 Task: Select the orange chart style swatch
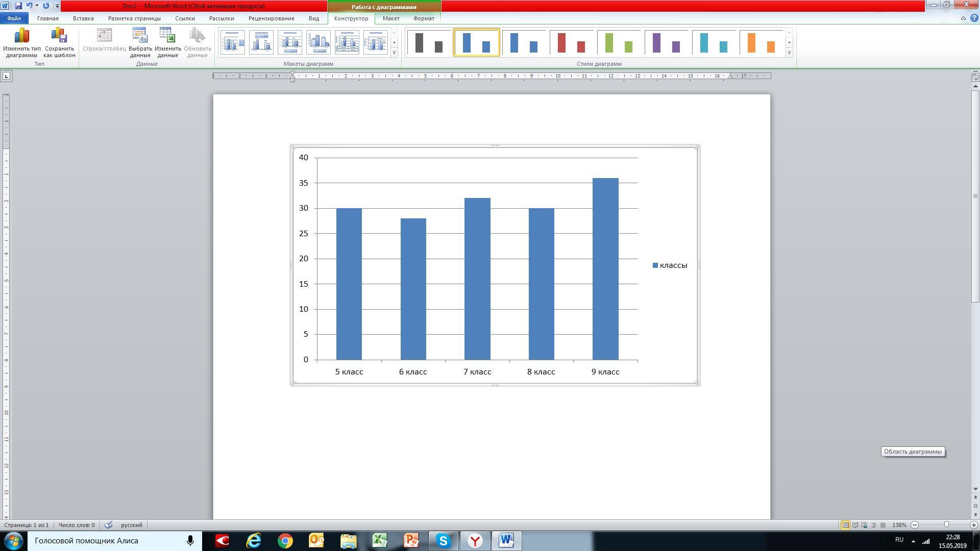click(761, 42)
